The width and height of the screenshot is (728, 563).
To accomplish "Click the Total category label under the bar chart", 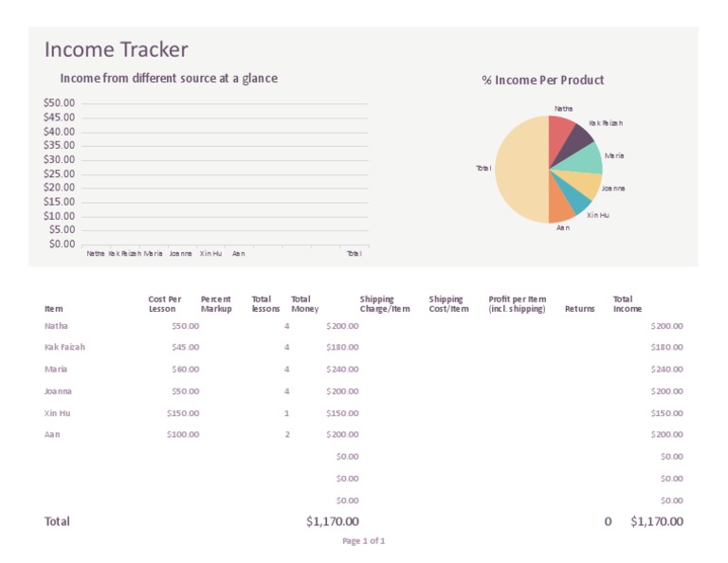I will click(354, 253).
